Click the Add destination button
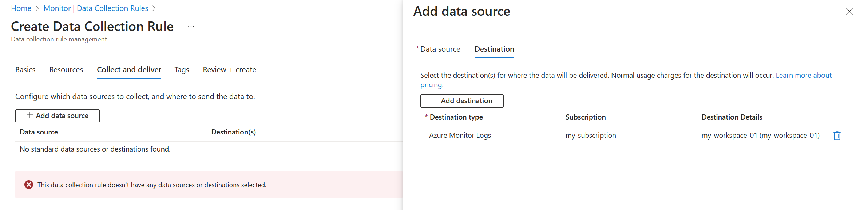Screen dimensions: 868x210 462,101
